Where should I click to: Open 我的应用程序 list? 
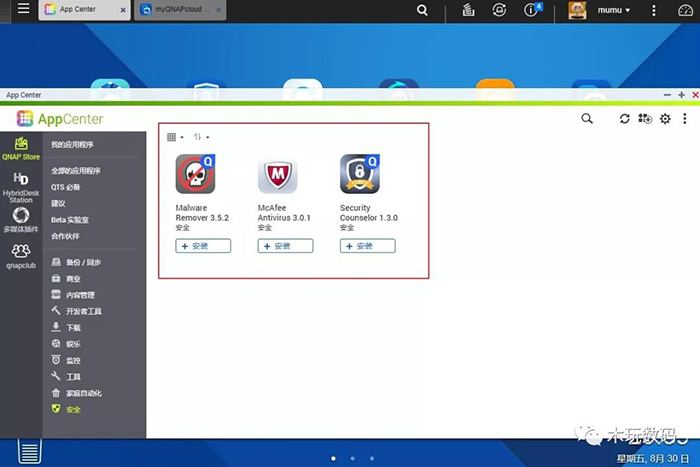[x=72, y=145]
